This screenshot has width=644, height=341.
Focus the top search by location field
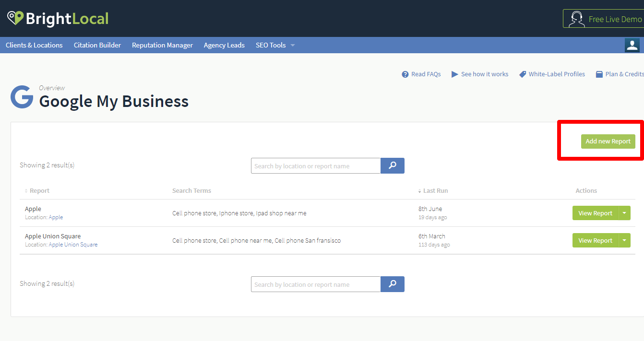point(316,166)
